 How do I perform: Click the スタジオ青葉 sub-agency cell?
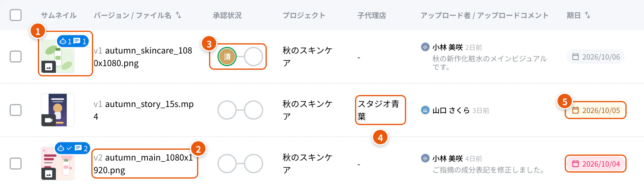[380, 110]
